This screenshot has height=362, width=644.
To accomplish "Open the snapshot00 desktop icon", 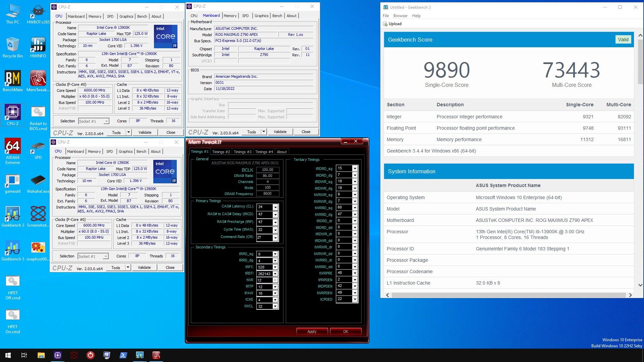I will click(38, 251).
